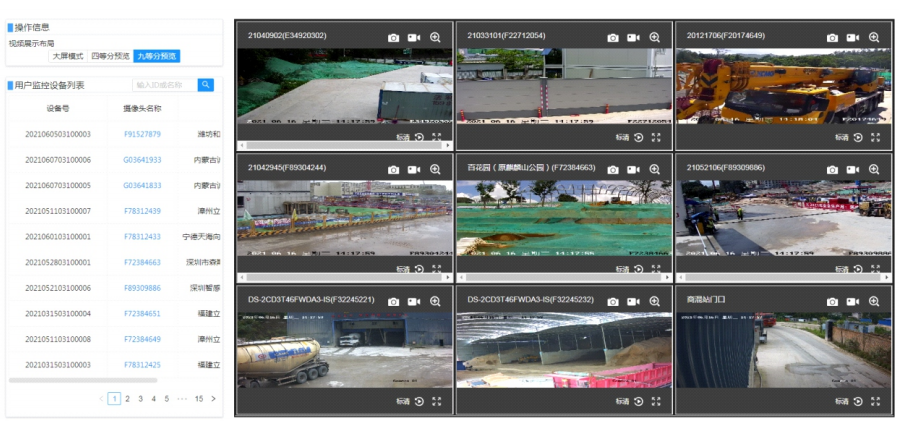Zoom in on DS-2CD3T46FWDA3-IS(F32245221) camera
The width and height of the screenshot is (903, 425).
tap(435, 301)
